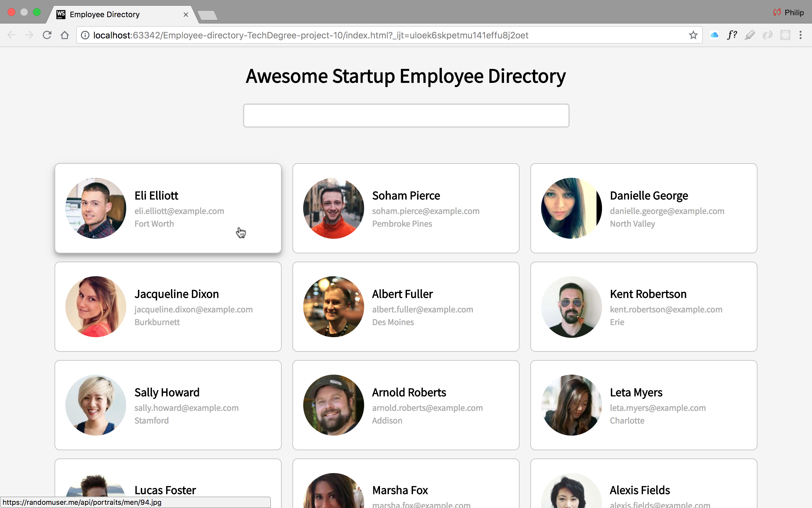Screen dimensions: 812x508
Task: Click the name Arnold Roberts
Action: [x=409, y=392]
